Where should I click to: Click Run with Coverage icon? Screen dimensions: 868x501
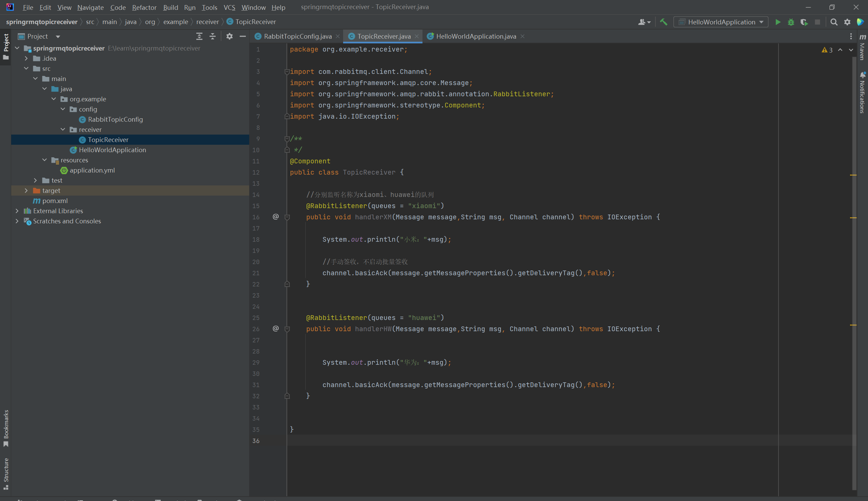tap(804, 22)
